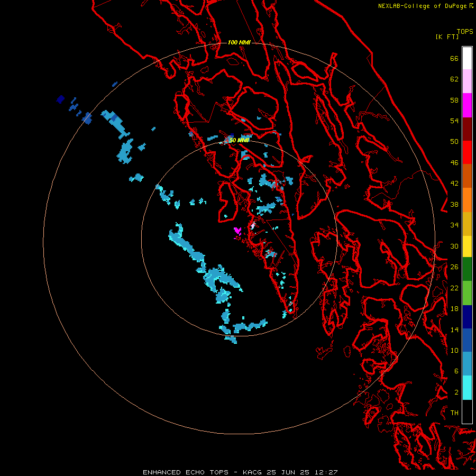The image size is (476, 476).
Task: Click the black TH threshold legend swatch
Action: (x=467, y=411)
